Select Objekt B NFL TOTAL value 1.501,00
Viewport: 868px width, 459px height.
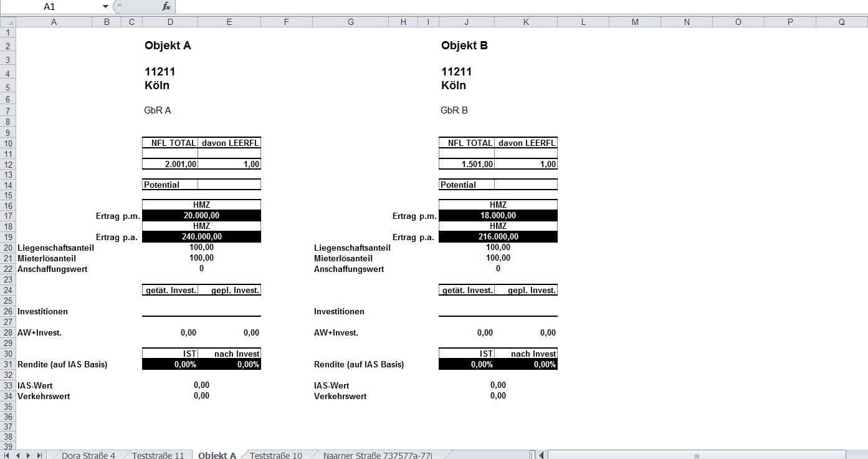(x=467, y=165)
